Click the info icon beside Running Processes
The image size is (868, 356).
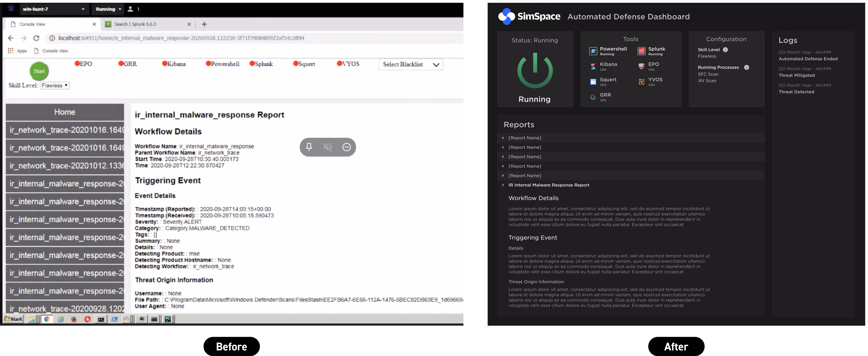click(747, 67)
